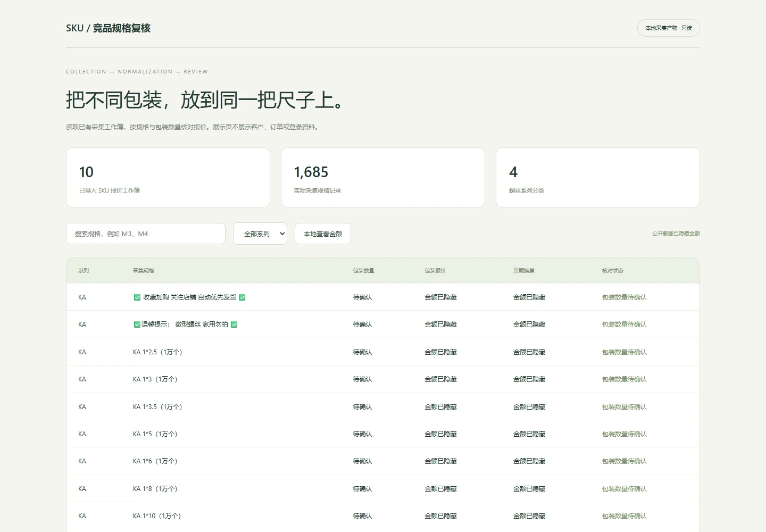Focus the 搜索规格 search field
The height and width of the screenshot is (532, 766).
(x=146, y=234)
